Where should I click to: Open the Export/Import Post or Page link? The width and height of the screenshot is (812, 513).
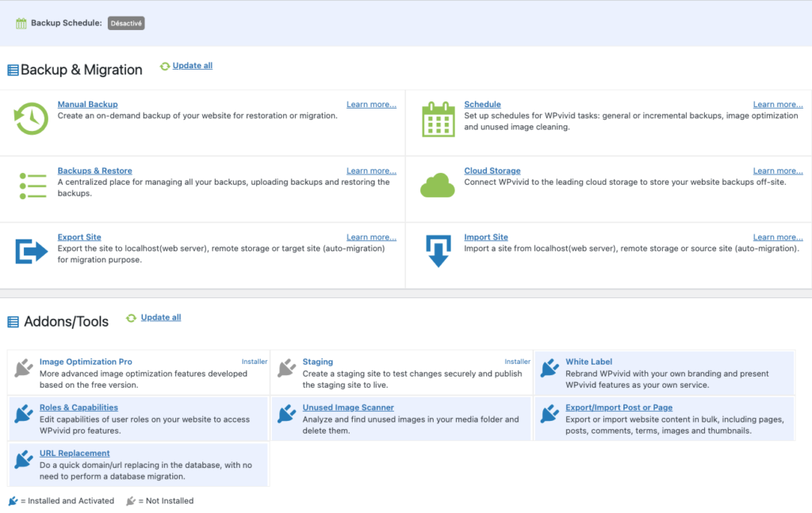click(x=619, y=408)
